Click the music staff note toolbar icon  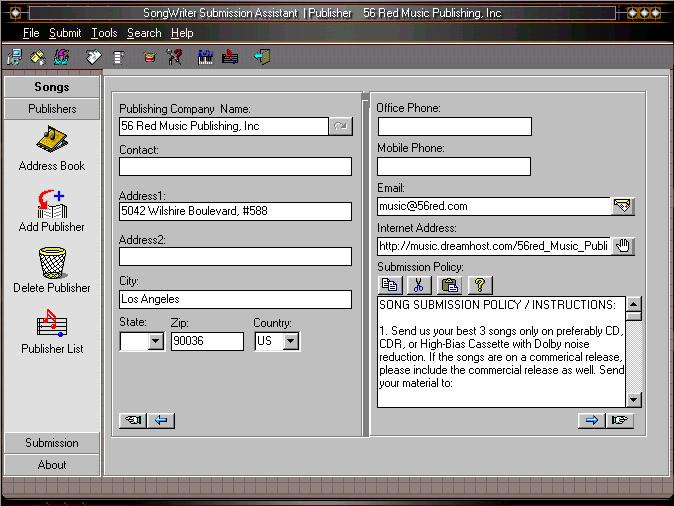pyautogui.click(x=230, y=57)
